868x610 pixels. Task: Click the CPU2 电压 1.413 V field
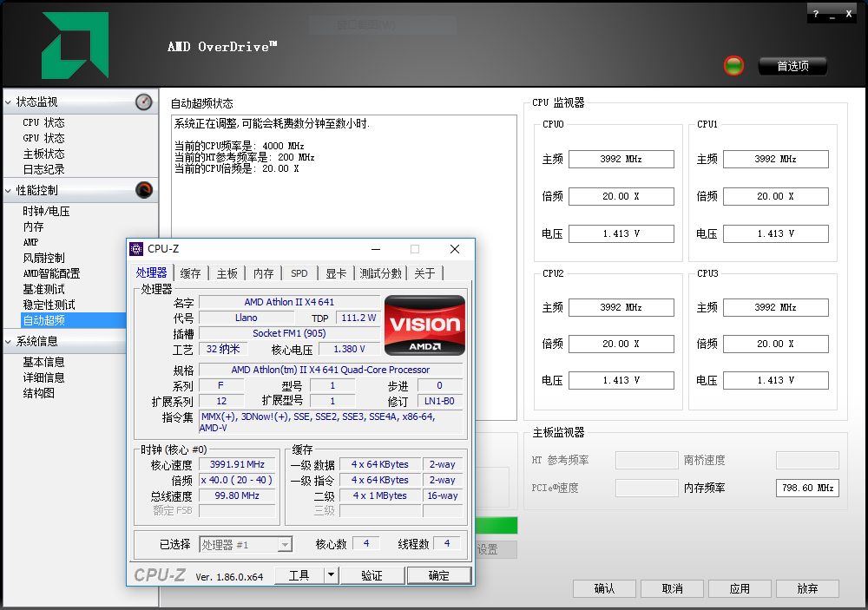(x=621, y=380)
